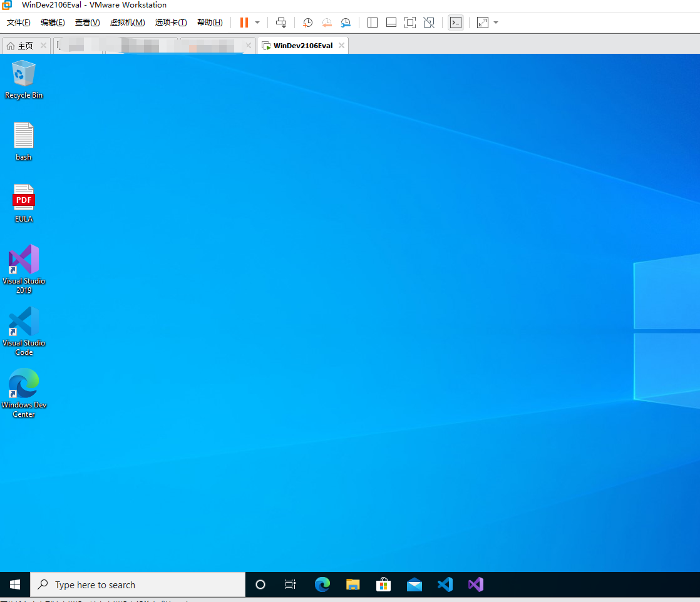Open Cortana from the taskbar
The image size is (700, 602).
click(260, 584)
